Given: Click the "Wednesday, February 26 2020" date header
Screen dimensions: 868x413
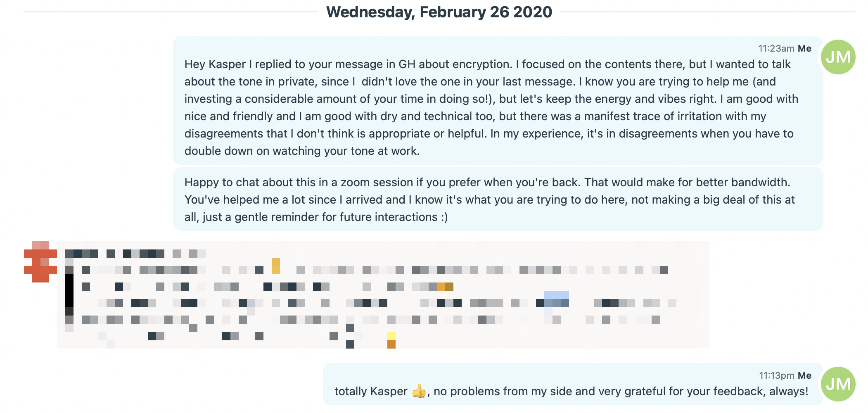Looking at the screenshot, I should 439,12.
